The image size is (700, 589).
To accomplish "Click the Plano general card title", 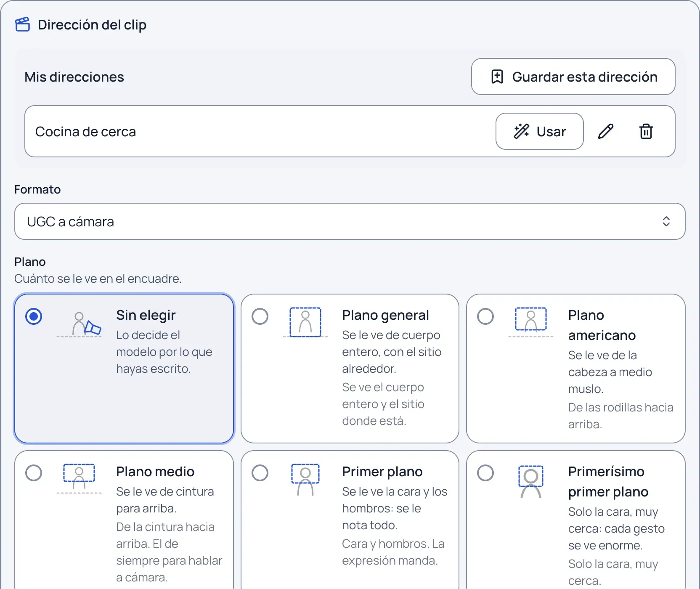I will coord(385,315).
